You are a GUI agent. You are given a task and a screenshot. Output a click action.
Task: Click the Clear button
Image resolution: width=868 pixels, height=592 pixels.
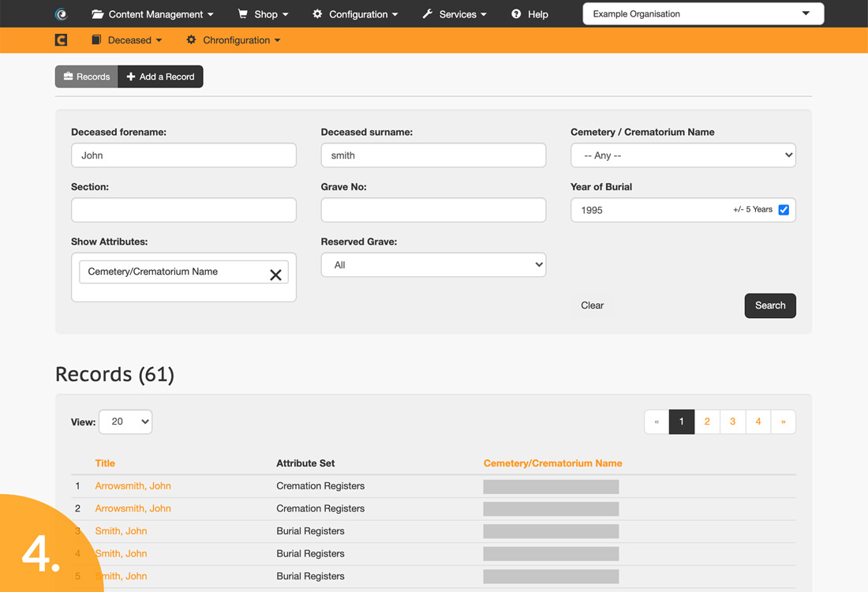point(593,305)
